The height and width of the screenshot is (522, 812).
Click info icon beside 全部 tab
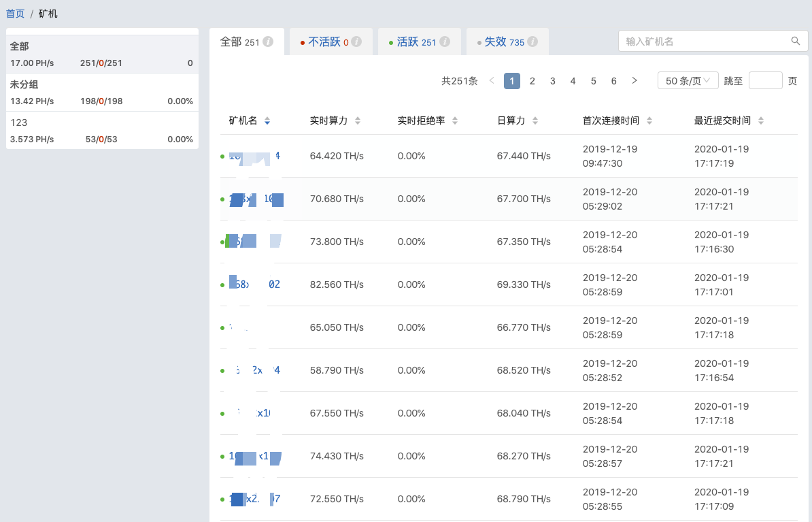(x=268, y=42)
